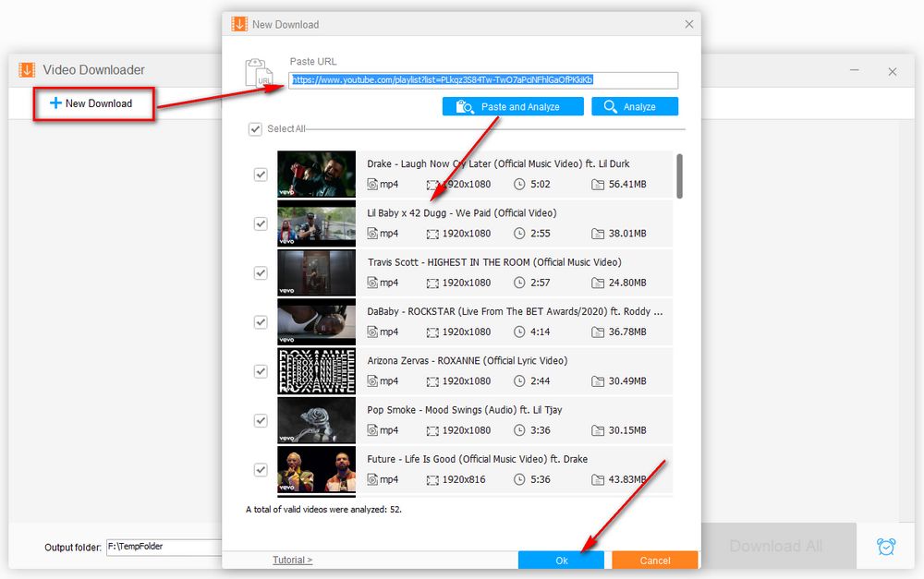Click title "Pop Smoke - Mood Swings (Audio) ft. Lil Tjay"

[x=465, y=410]
